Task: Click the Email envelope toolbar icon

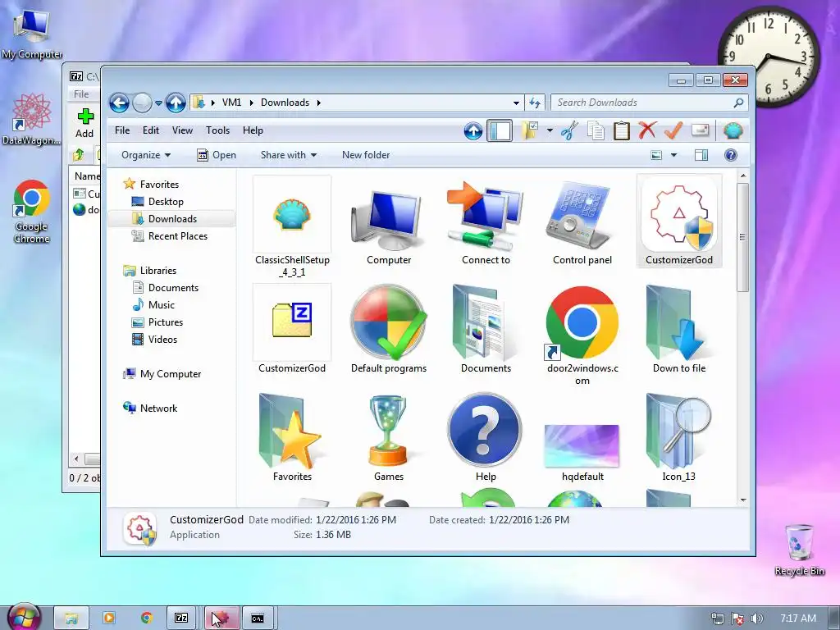Action: (x=701, y=130)
